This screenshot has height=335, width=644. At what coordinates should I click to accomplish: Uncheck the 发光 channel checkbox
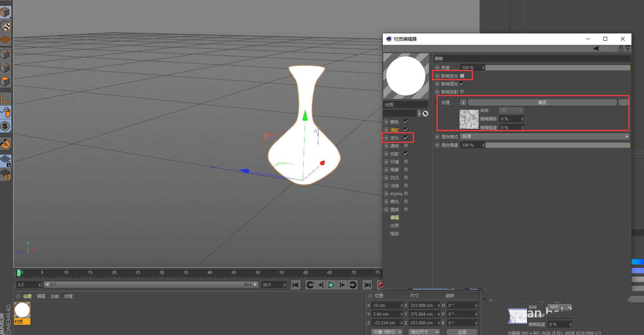tap(406, 137)
